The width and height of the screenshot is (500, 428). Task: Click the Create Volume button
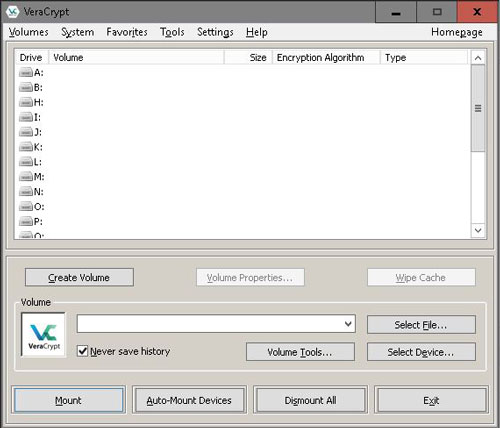[x=79, y=277]
